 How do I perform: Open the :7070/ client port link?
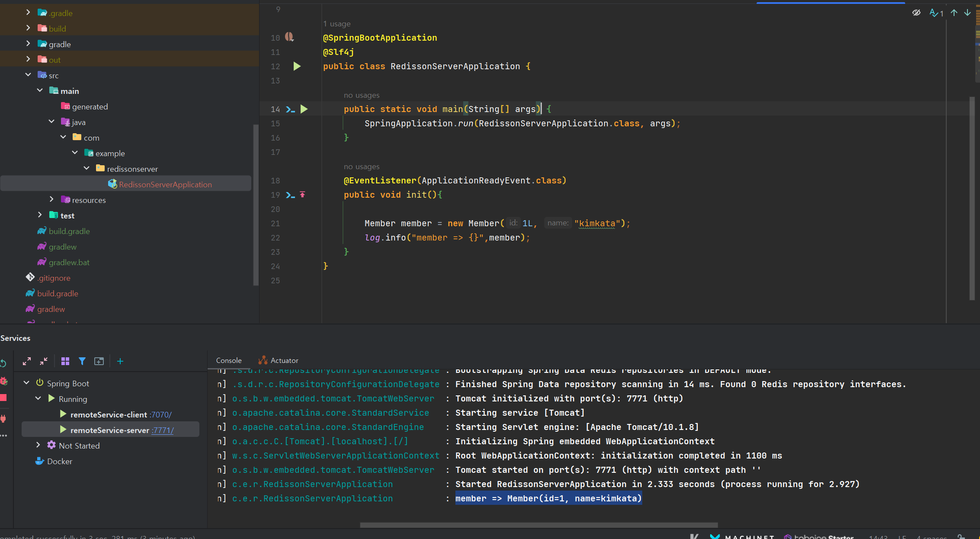[160, 415]
